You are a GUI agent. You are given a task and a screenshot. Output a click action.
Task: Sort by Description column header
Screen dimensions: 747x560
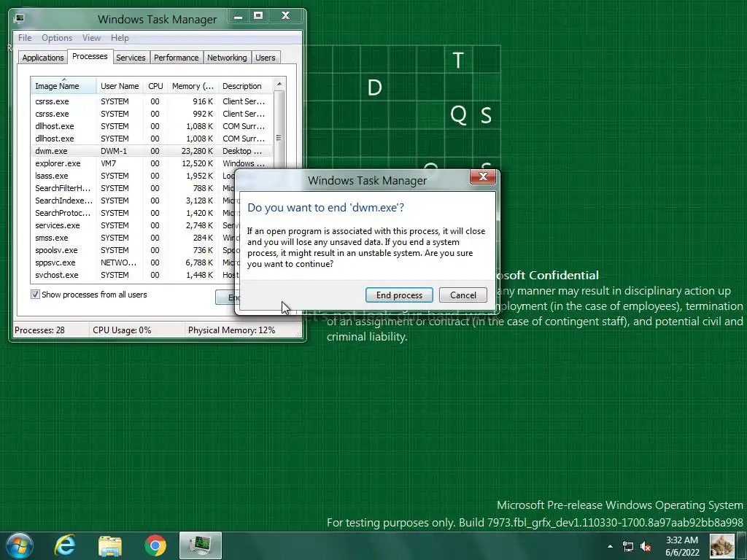(245, 86)
